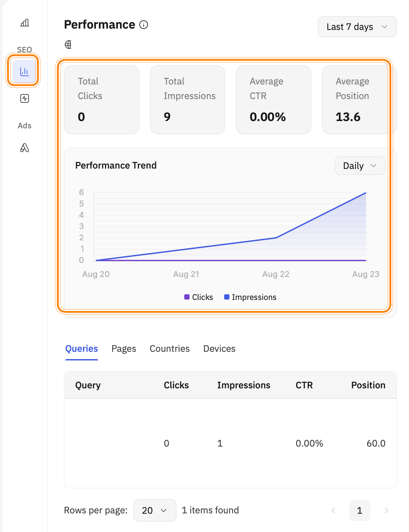The image size is (409, 532).
Task: Switch to the Countries tab
Action: [170, 348]
